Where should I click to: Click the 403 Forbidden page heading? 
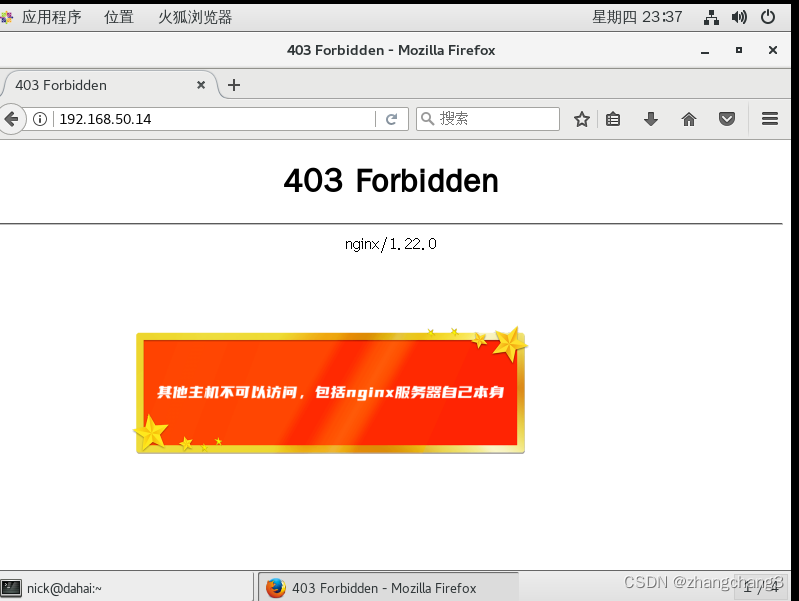click(x=391, y=180)
